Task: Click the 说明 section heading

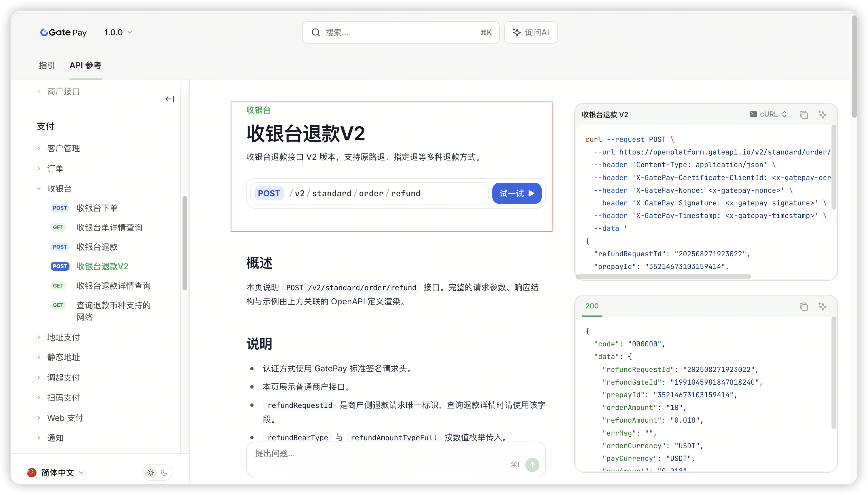Action: point(259,344)
